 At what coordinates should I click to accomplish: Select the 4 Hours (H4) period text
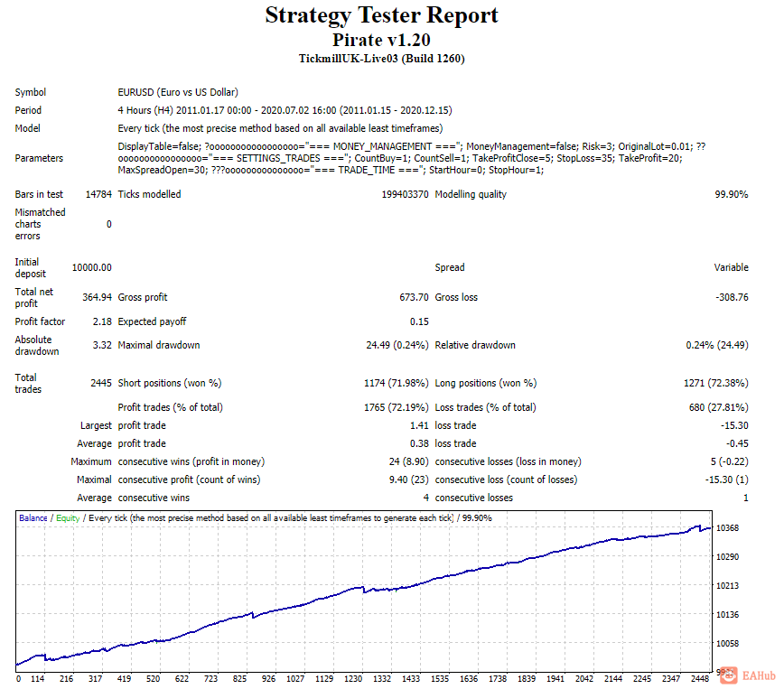(x=285, y=110)
